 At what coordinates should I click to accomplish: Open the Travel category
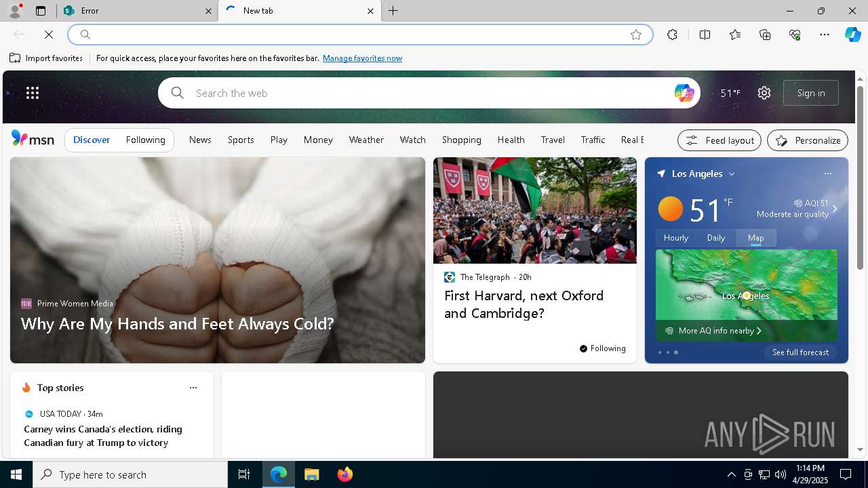coord(553,140)
